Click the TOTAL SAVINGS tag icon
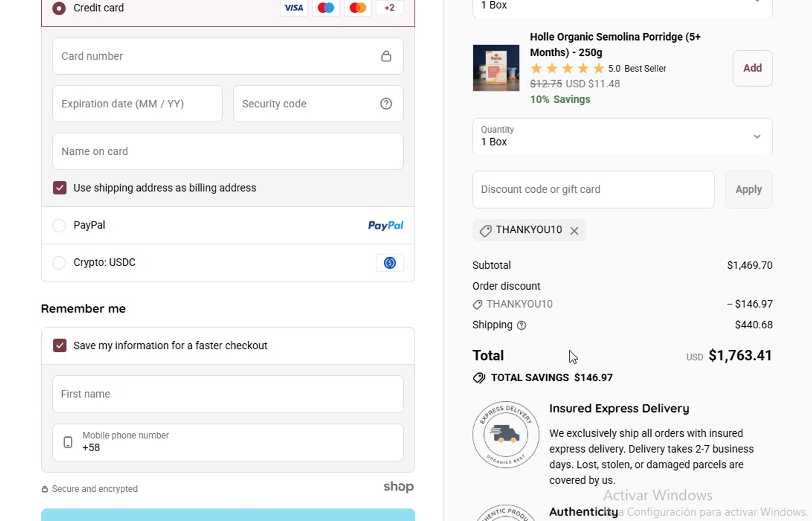 (x=479, y=378)
